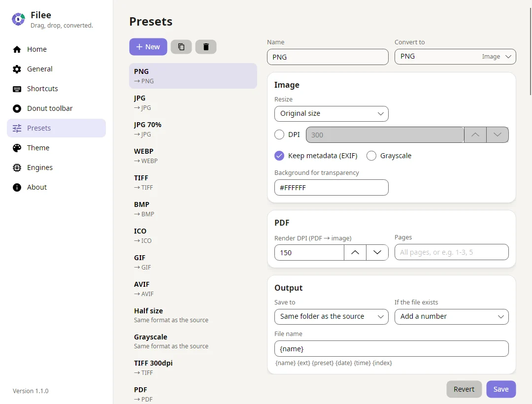
Task: Open the About page
Action: (x=56, y=187)
